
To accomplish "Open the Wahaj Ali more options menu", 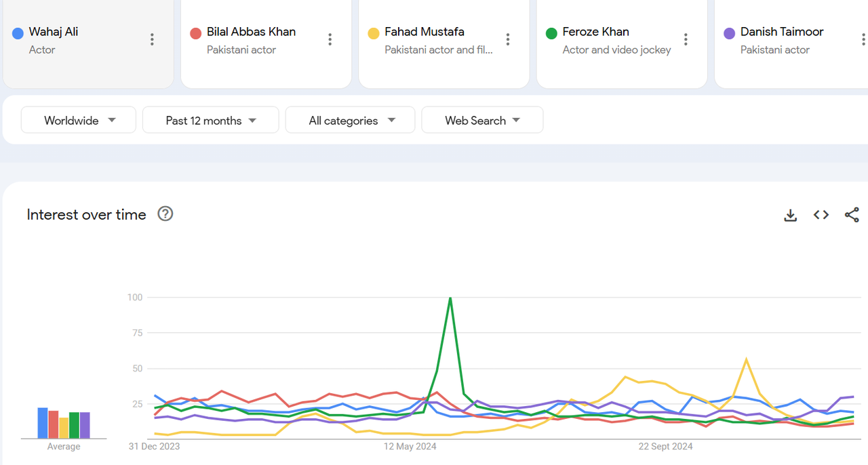I will 152,39.
